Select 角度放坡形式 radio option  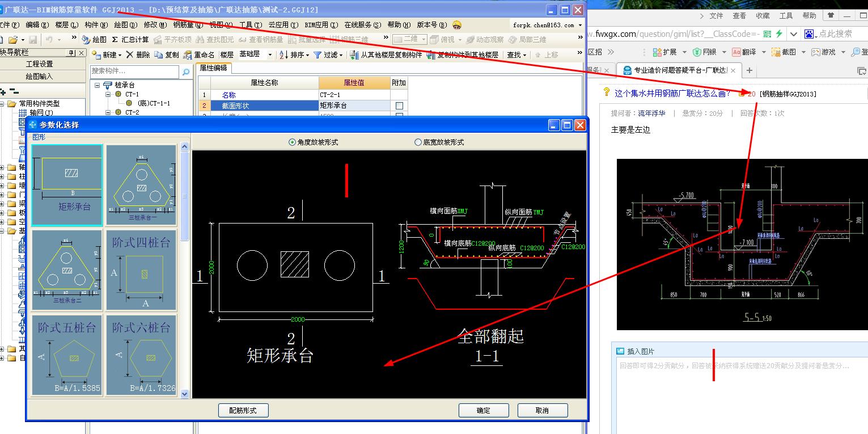(293, 142)
